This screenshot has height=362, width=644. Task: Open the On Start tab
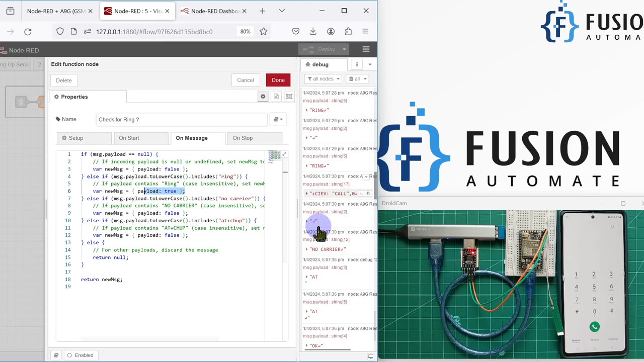click(x=141, y=138)
